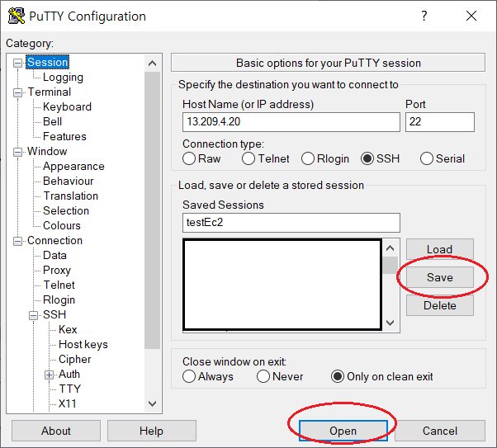Image resolution: width=497 pixels, height=448 pixels.
Task: Open the Appearance category
Action: tap(73, 167)
